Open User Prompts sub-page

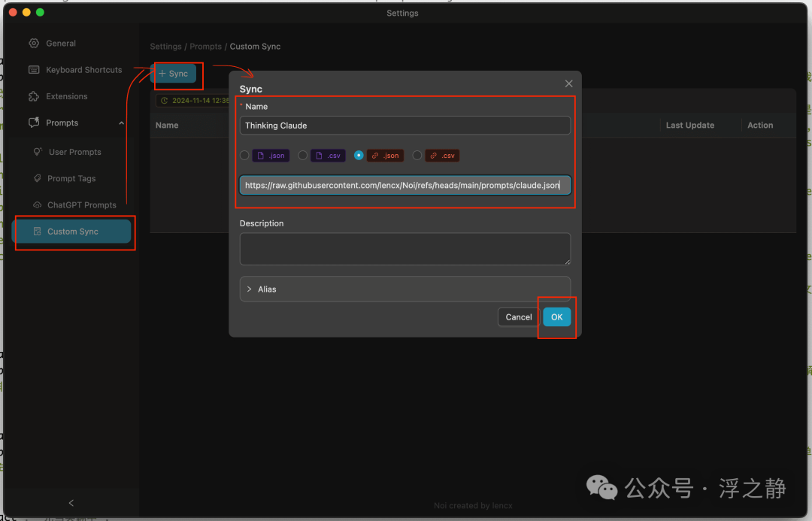[x=68, y=152]
